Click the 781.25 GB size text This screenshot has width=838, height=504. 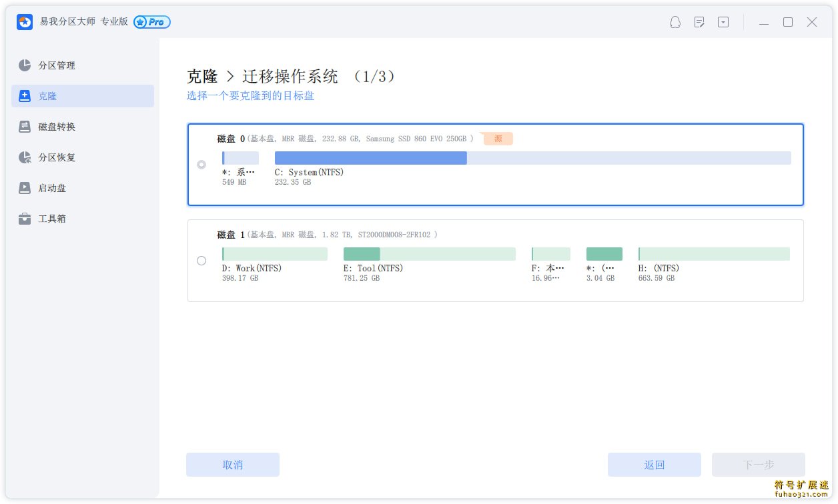(362, 279)
